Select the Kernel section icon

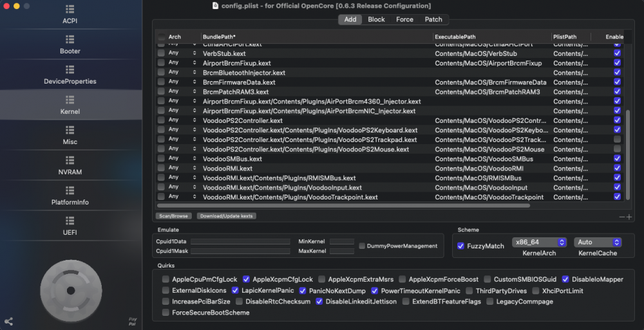pos(70,100)
